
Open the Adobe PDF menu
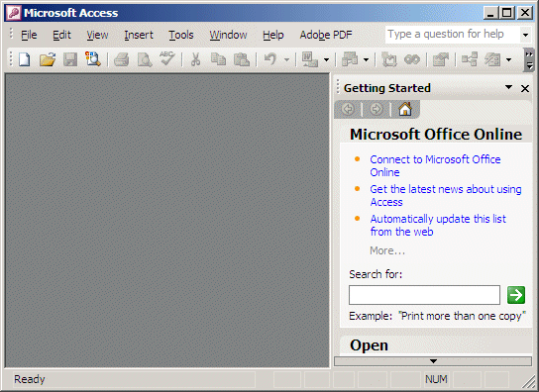tap(326, 35)
